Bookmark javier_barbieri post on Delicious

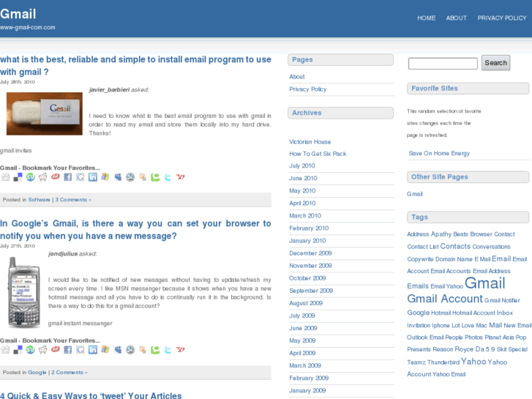click(x=18, y=177)
